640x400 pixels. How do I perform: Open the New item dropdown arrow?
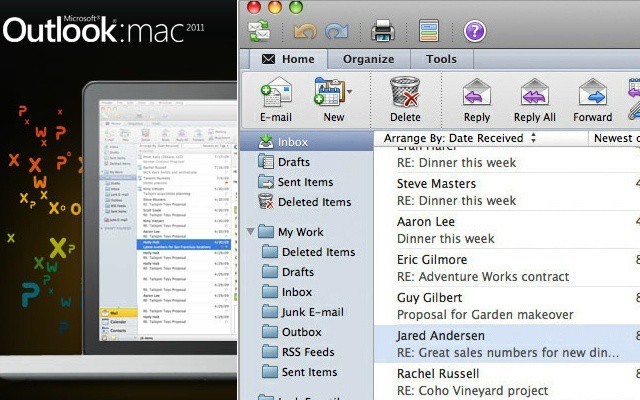(350, 93)
